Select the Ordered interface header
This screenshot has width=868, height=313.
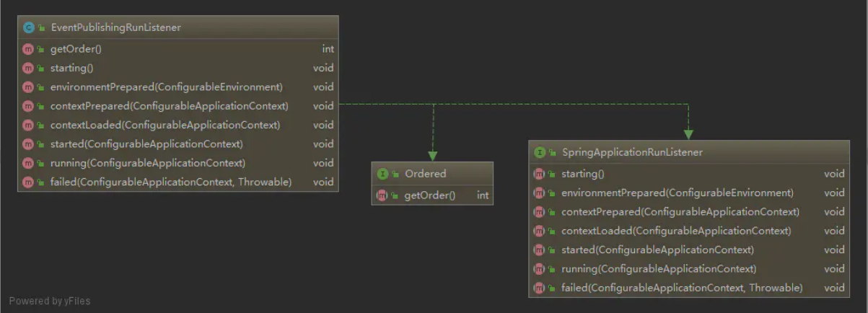tap(432, 173)
